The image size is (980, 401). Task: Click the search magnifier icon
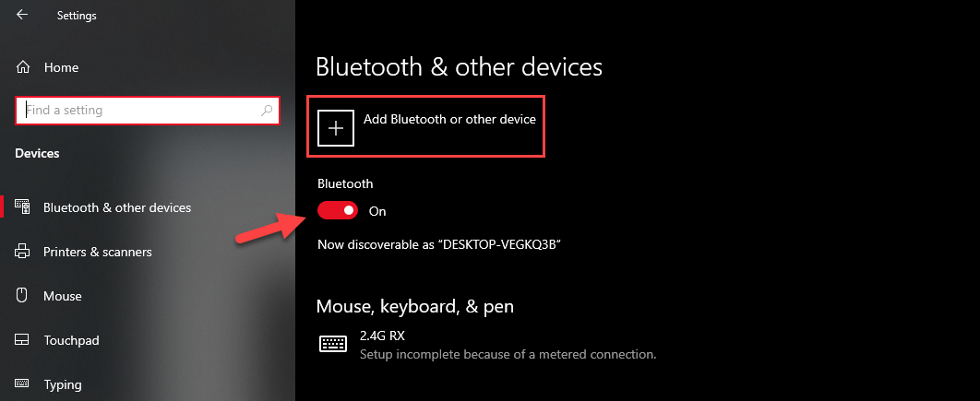point(268,111)
